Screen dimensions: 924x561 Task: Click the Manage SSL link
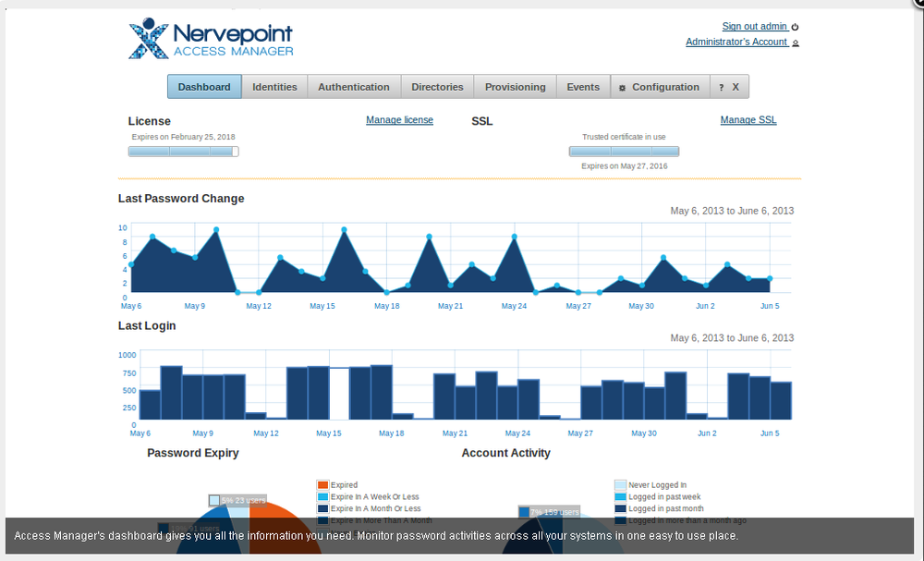coord(748,119)
